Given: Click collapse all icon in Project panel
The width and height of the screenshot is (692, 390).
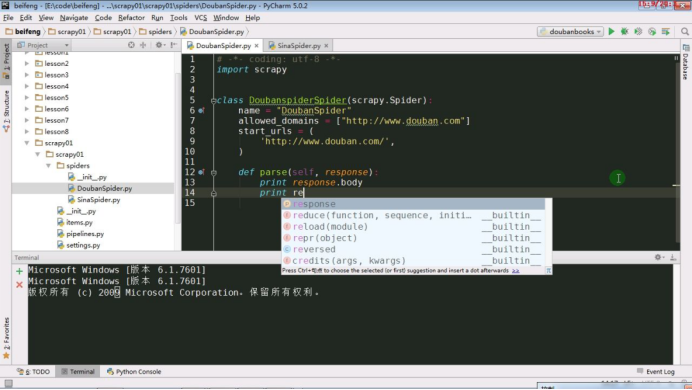Looking at the screenshot, I should [x=143, y=45].
